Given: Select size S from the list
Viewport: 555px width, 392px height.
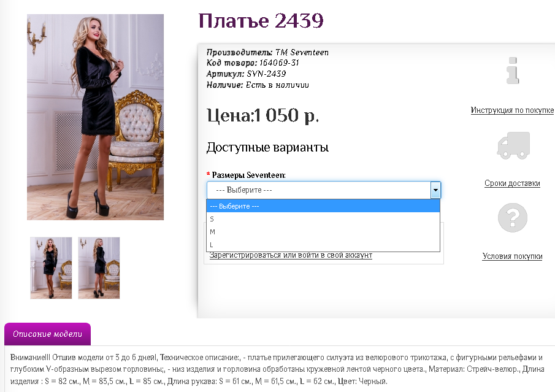Looking at the screenshot, I should point(323,219).
